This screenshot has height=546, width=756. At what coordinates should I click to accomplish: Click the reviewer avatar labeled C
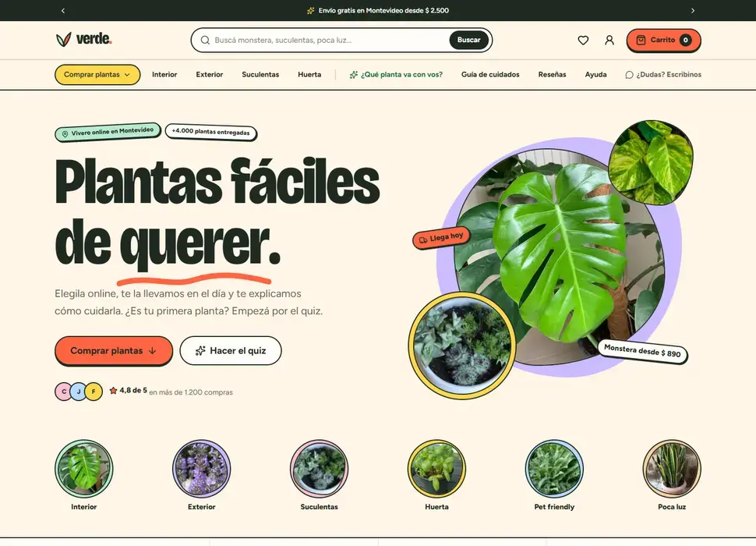pos(64,392)
